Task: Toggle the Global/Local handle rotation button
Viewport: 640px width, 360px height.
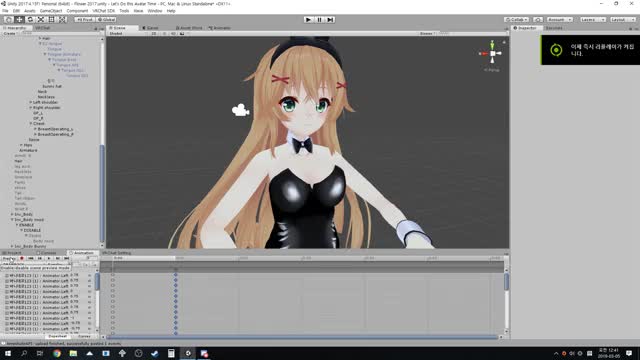Action: (106, 20)
